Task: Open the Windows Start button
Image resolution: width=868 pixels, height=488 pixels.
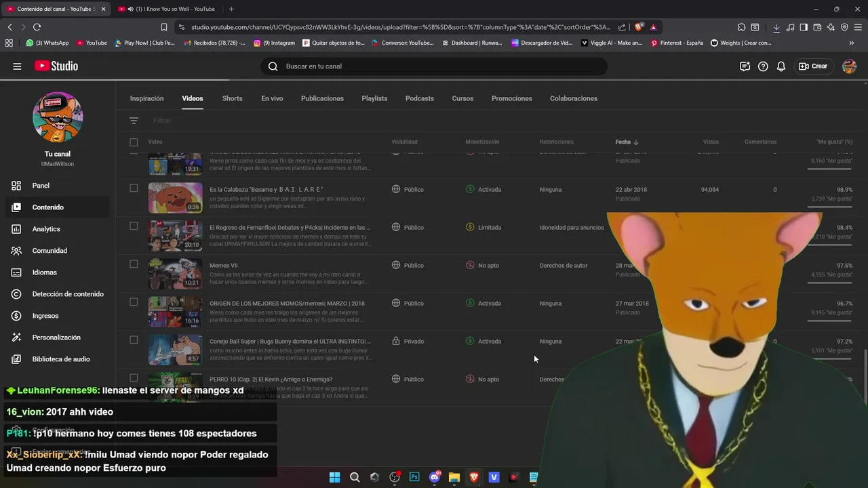Action: click(x=334, y=477)
